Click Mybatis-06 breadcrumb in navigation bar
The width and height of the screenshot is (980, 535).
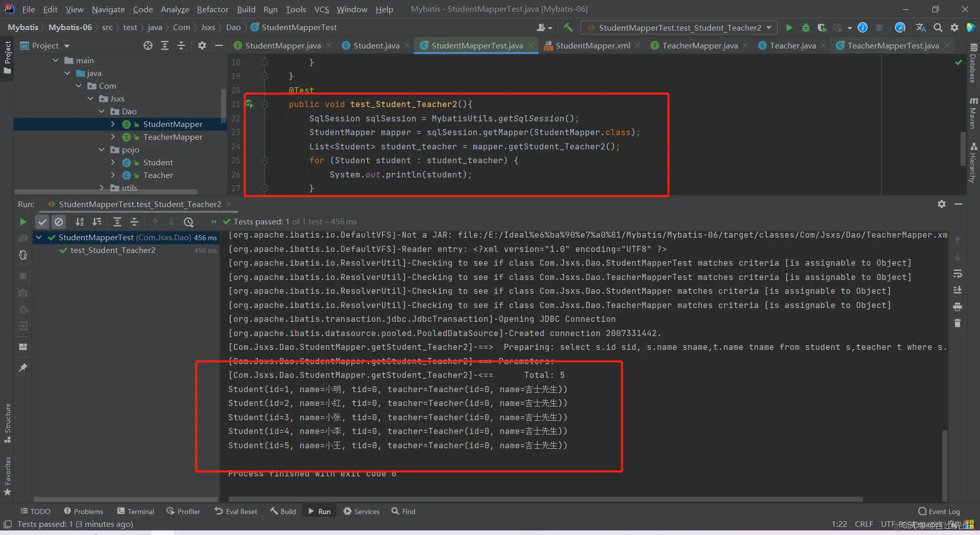point(70,27)
